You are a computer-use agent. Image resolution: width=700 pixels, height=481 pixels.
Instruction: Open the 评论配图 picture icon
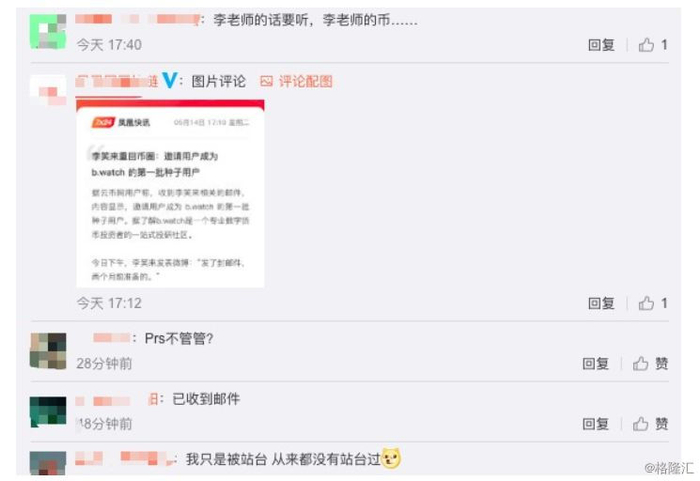(x=267, y=81)
